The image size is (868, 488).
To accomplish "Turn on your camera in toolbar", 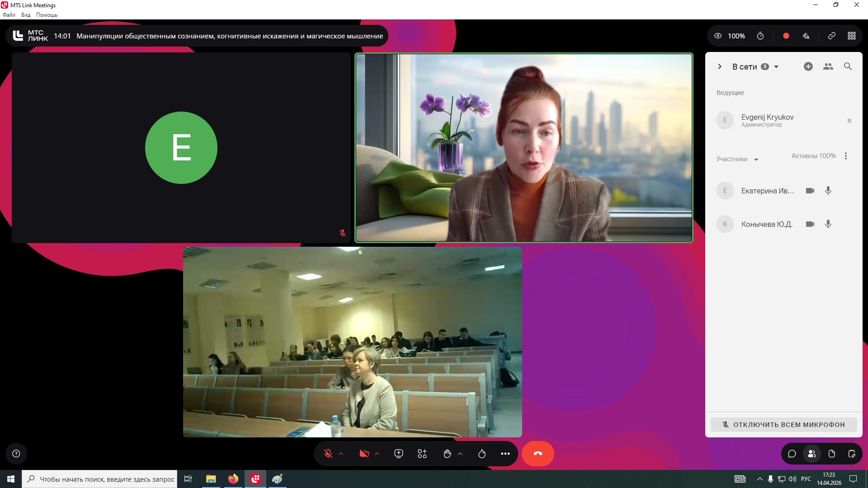I will 364,454.
